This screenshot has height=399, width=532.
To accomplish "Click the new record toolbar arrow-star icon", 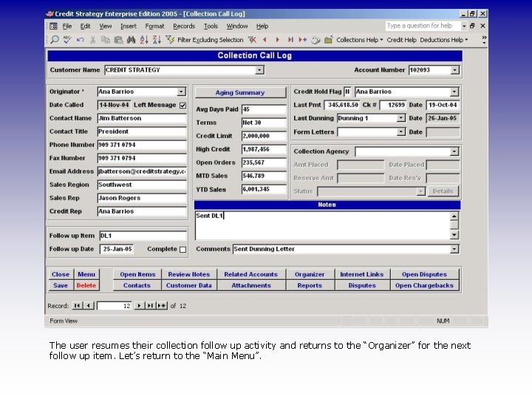I will [x=303, y=40].
